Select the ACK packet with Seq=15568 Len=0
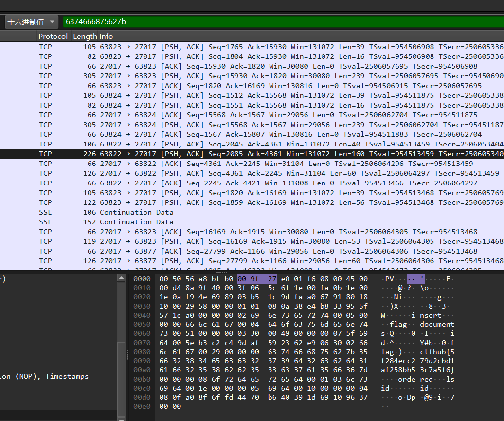This screenshot has width=504, height=421. 252,115
